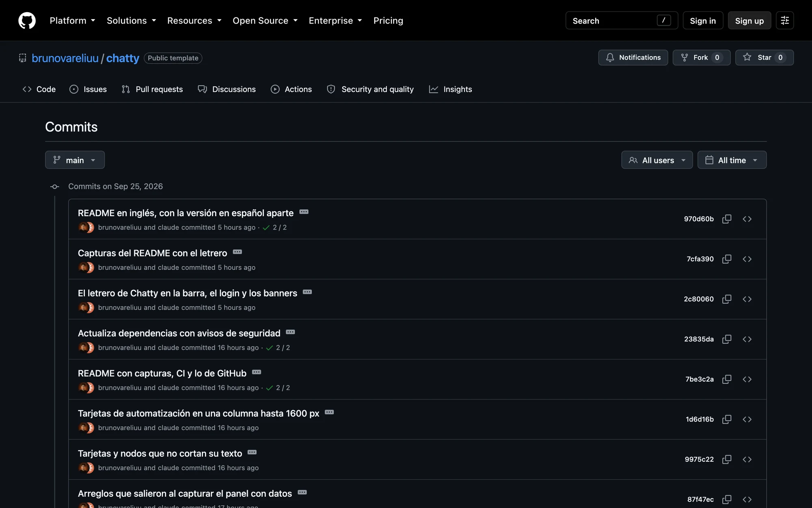Browse repository at commit 9975c22

(747, 459)
